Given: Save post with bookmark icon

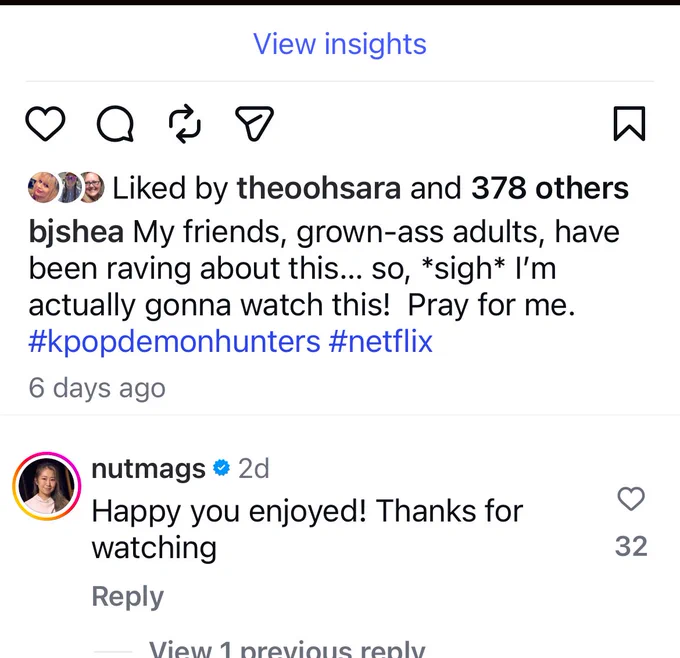Looking at the screenshot, I should 629,124.
